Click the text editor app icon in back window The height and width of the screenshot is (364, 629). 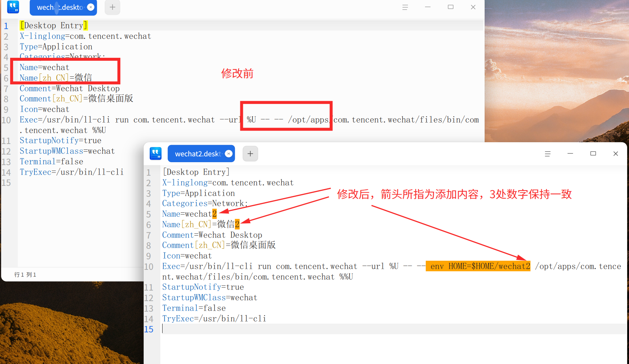click(x=13, y=7)
